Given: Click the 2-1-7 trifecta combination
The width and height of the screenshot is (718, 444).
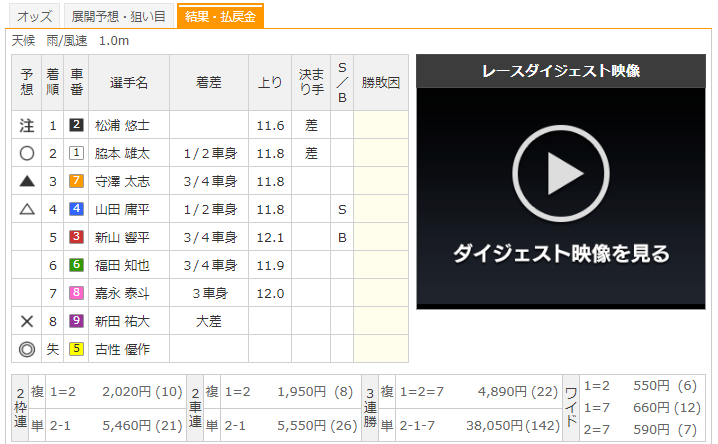Looking at the screenshot, I should [417, 426].
